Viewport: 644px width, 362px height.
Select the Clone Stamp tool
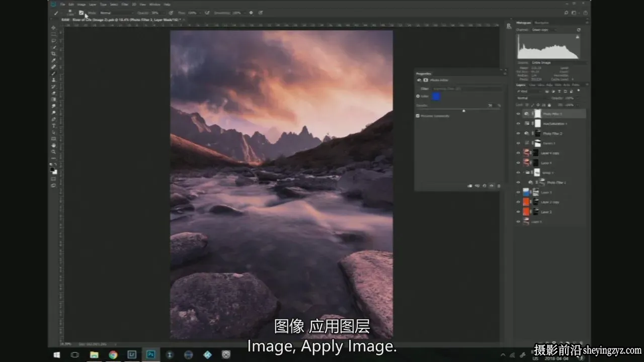coord(54,80)
